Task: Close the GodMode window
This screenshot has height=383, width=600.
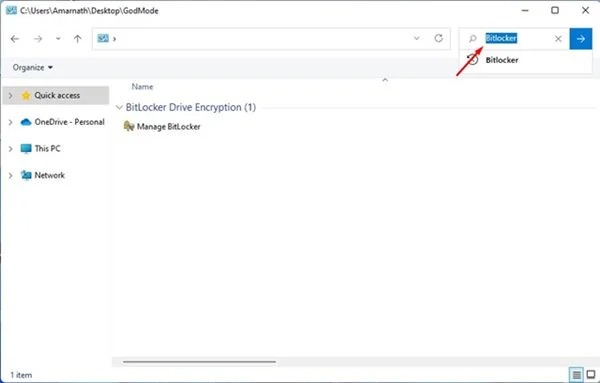Action: click(585, 10)
